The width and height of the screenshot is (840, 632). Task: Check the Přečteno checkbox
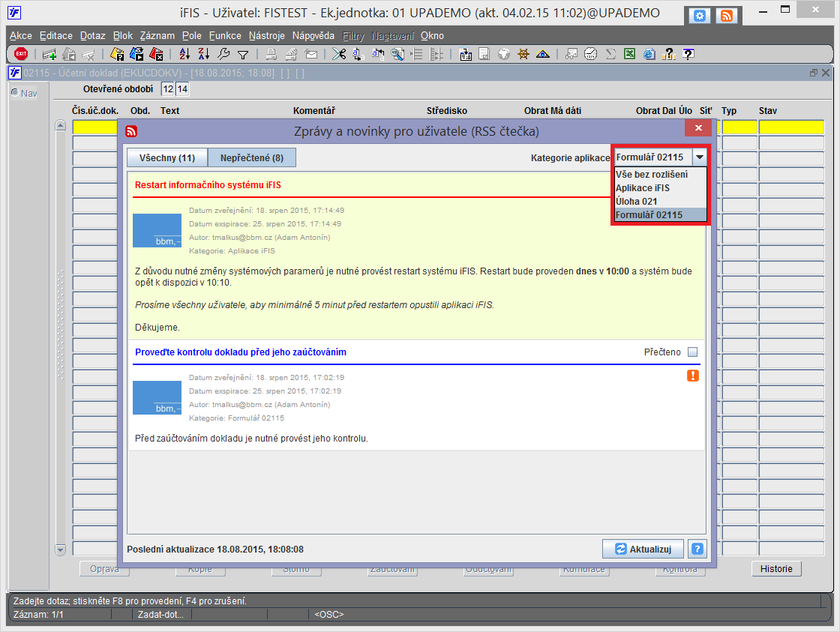(693, 352)
